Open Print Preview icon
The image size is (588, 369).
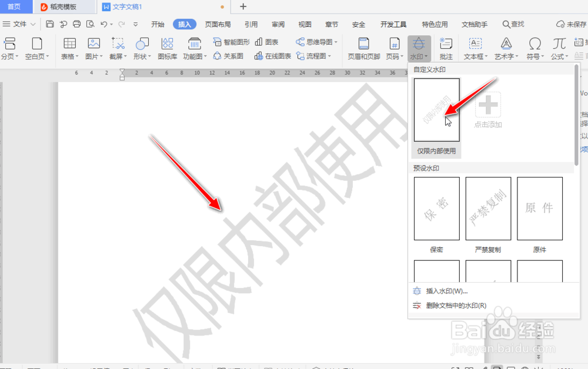point(90,24)
